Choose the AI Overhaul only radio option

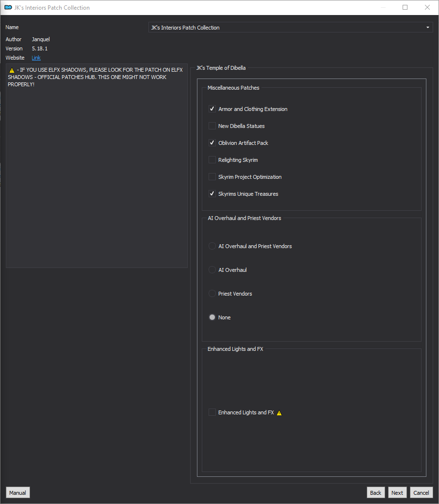tap(212, 270)
